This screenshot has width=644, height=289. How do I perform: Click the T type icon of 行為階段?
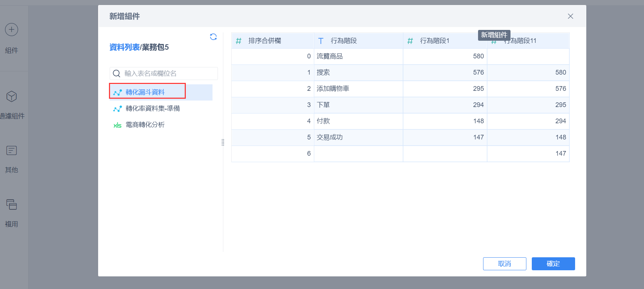pos(321,41)
